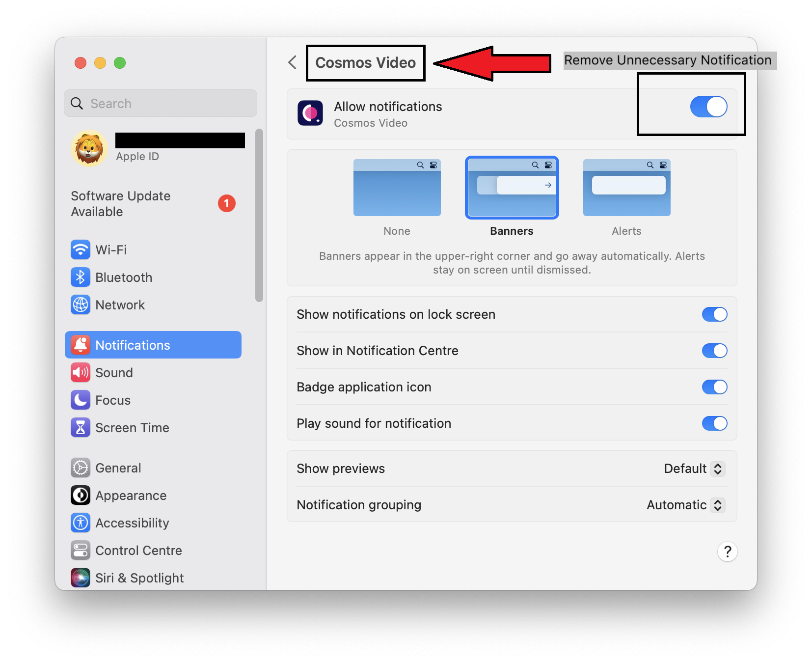Click the General gear icon
The height and width of the screenshot is (663, 812).
(81, 468)
